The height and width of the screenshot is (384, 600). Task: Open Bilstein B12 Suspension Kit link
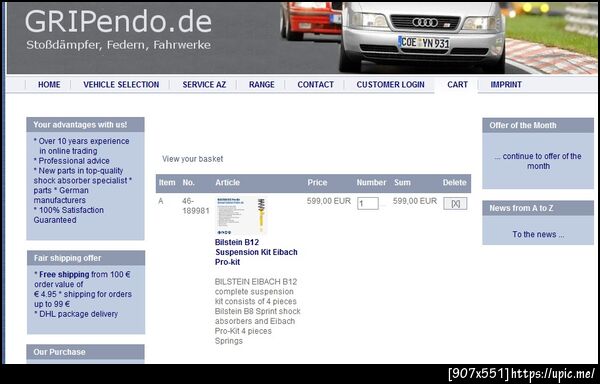(x=256, y=252)
